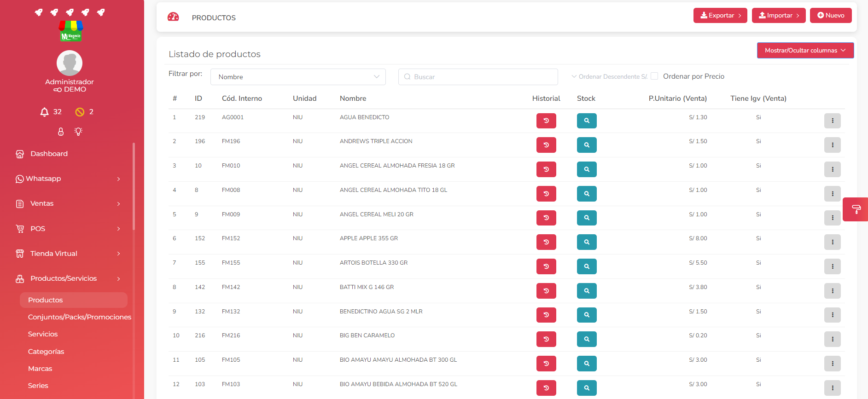Click the code FM216 cell

pyautogui.click(x=231, y=335)
